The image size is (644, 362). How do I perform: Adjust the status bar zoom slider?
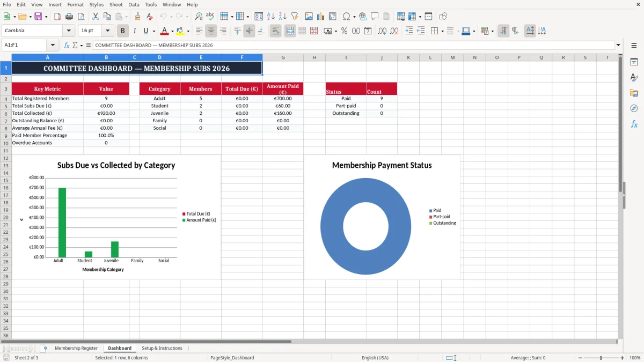[601, 358]
